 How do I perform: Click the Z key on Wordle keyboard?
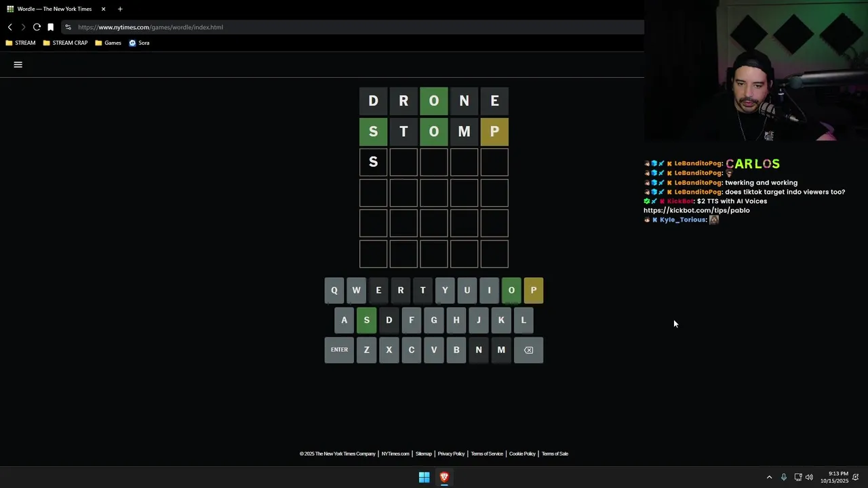tap(366, 350)
